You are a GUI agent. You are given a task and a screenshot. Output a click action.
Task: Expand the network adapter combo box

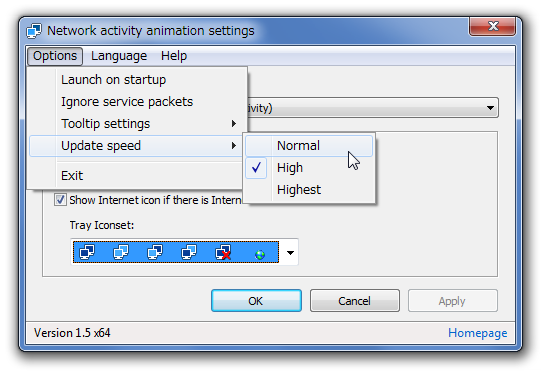point(490,108)
